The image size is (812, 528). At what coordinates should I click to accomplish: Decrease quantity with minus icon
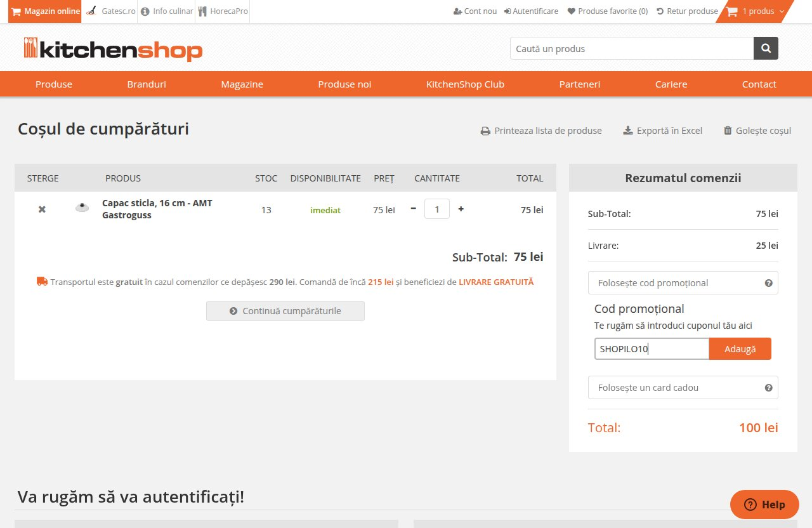(x=414, y=209)
